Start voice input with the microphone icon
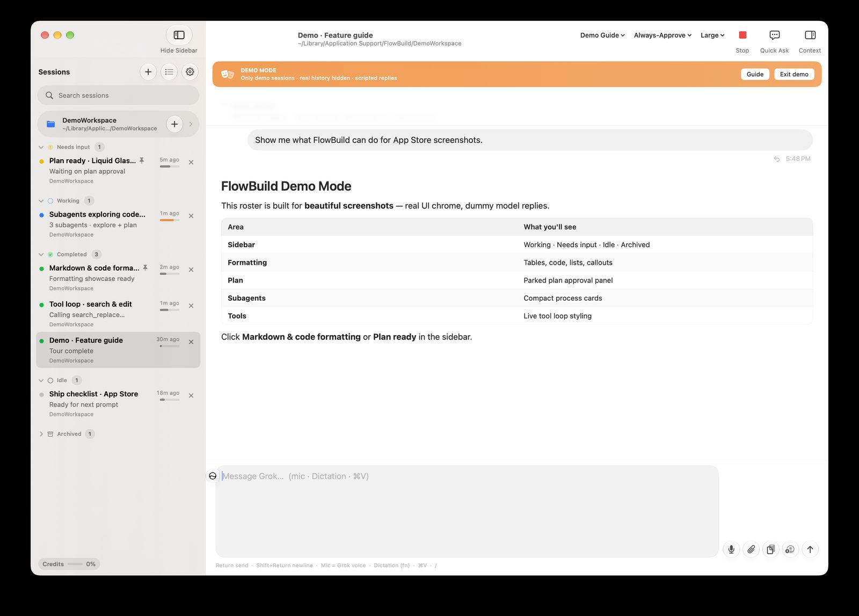 point(731,549)
